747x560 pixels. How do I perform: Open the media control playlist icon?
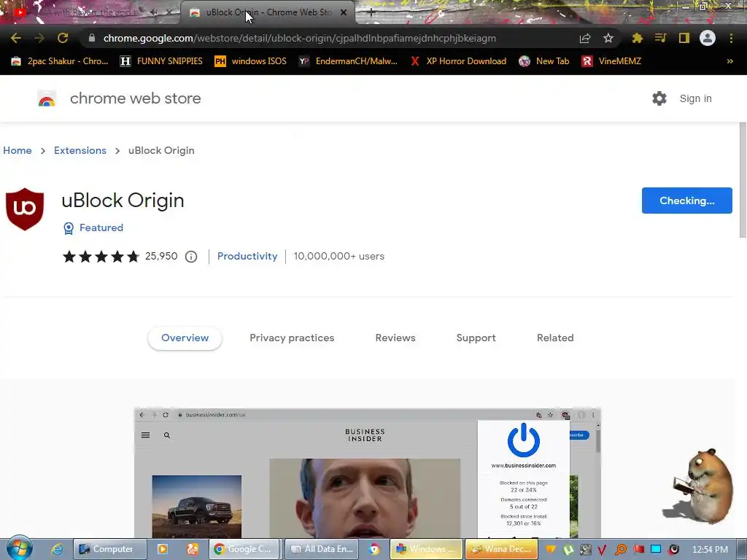tap(661, 38)
